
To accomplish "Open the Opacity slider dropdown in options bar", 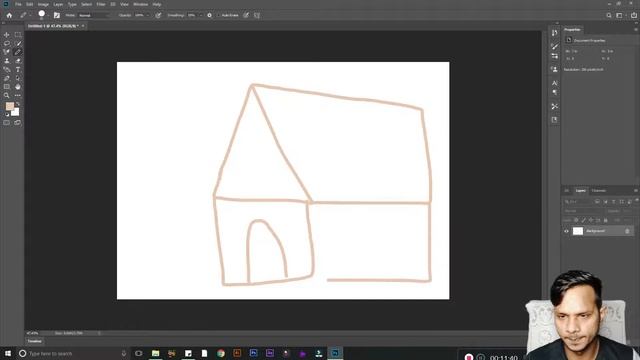I will click(x=147, y=16).
